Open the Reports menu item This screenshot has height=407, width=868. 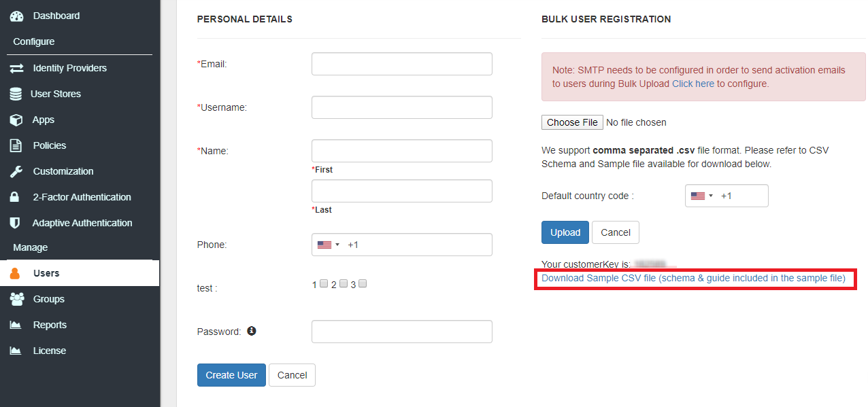(50, 325)
